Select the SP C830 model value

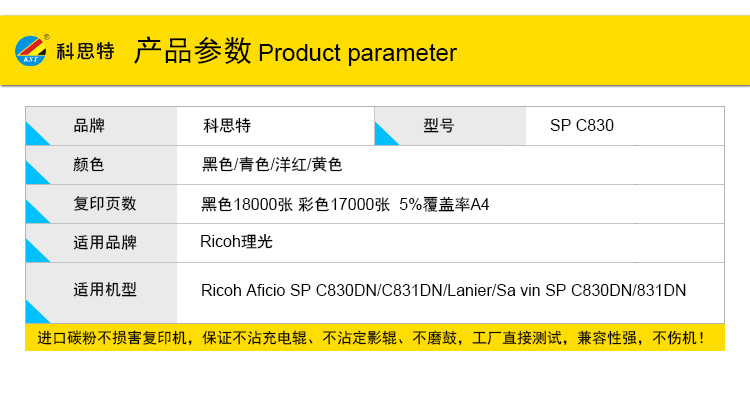[x=582, y=126]
